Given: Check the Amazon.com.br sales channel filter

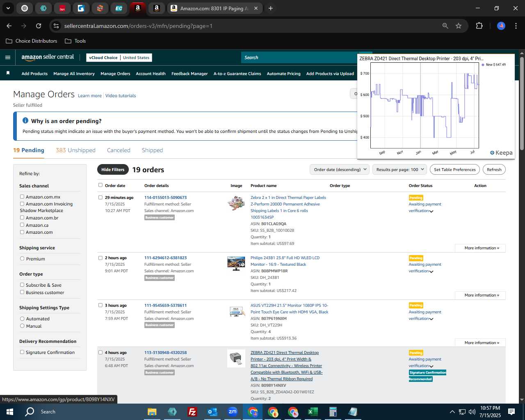Looking at the screenshot, I should pyautogui.click(x=22, y=217).
